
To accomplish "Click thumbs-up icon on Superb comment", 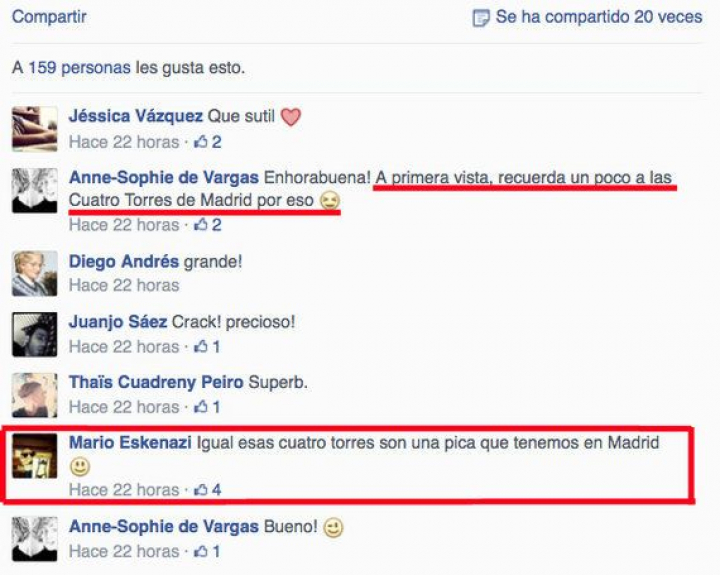I will (201, 407).
